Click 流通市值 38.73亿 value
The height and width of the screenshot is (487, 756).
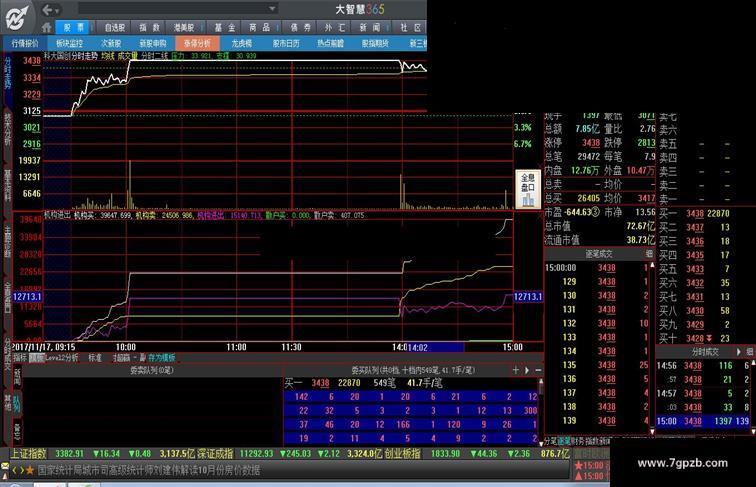tap(641, 240)
